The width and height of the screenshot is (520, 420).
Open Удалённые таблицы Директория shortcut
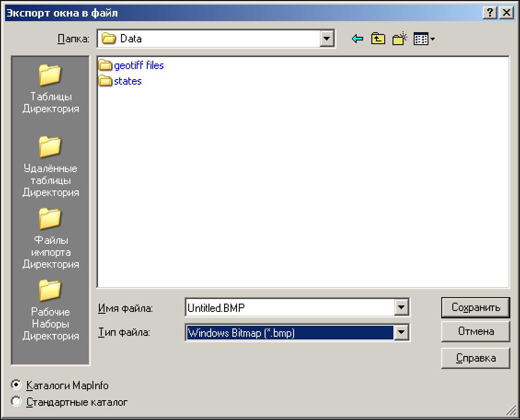51,166
